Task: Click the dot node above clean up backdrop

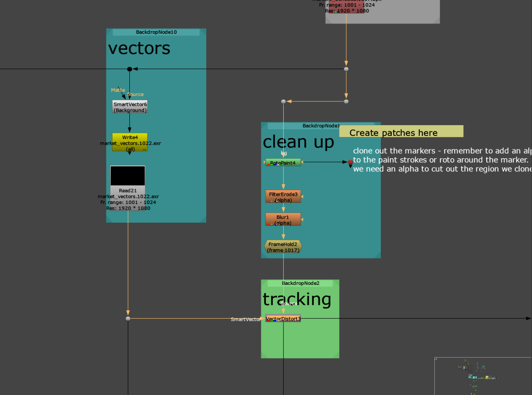Action: click(284, 101)
